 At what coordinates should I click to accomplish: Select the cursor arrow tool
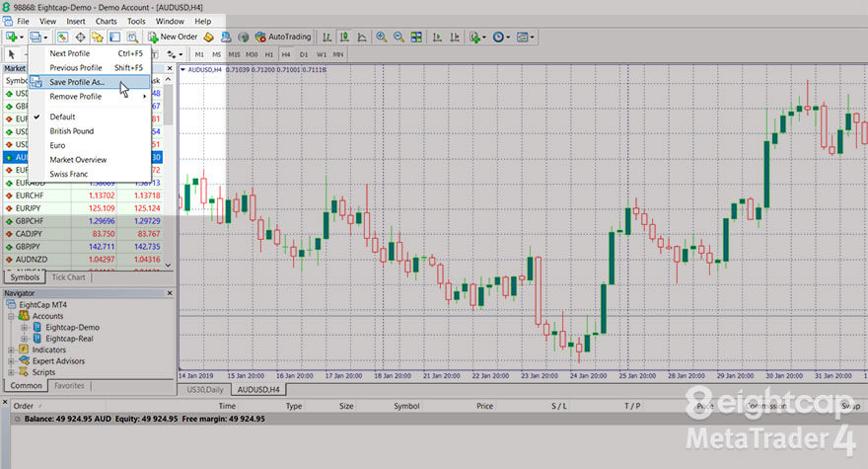12,54
